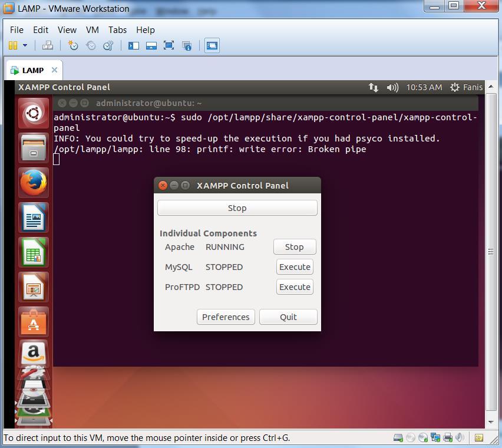Maximize the administrator@ubuntu terminal window

point(84,103)
